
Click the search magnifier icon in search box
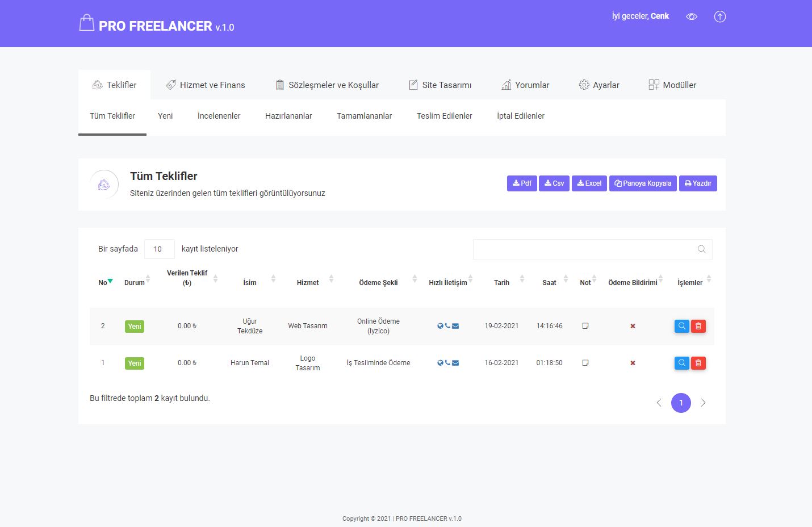702,249
